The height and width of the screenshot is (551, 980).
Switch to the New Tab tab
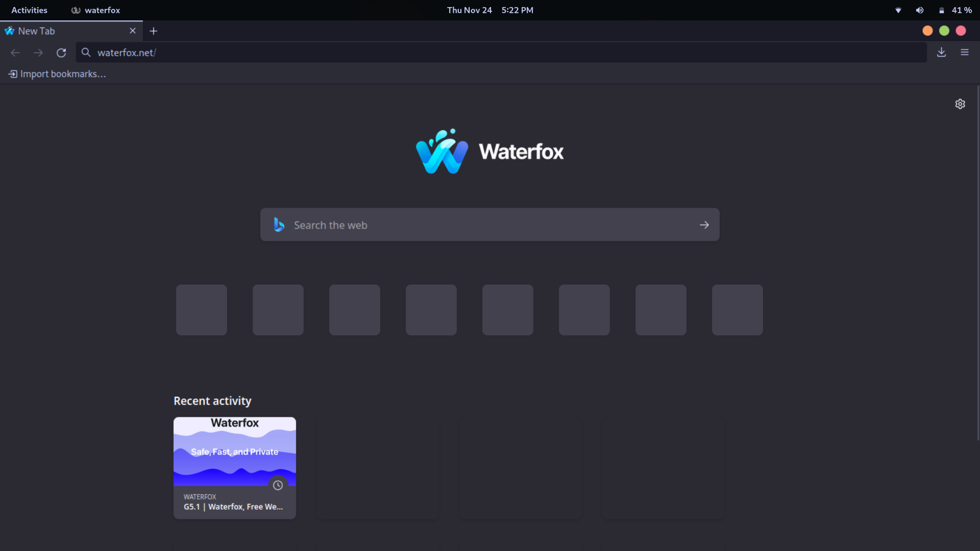61,31
